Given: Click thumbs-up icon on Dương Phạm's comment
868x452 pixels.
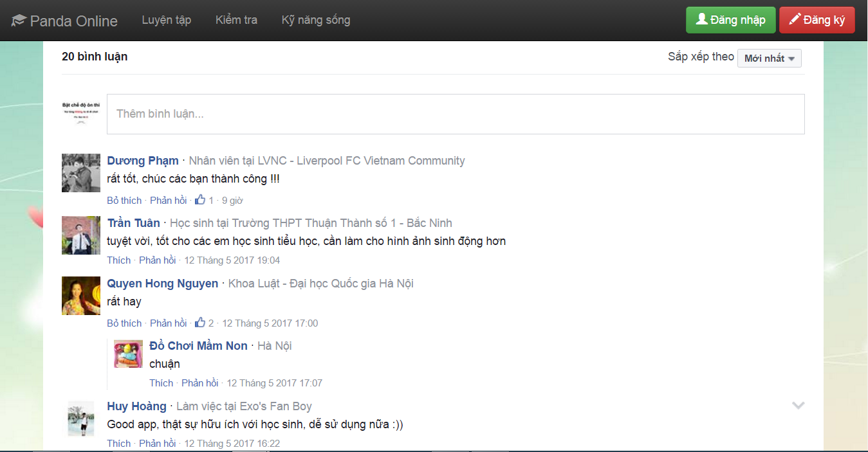Looking at the screenshot, I should [200, 200].
